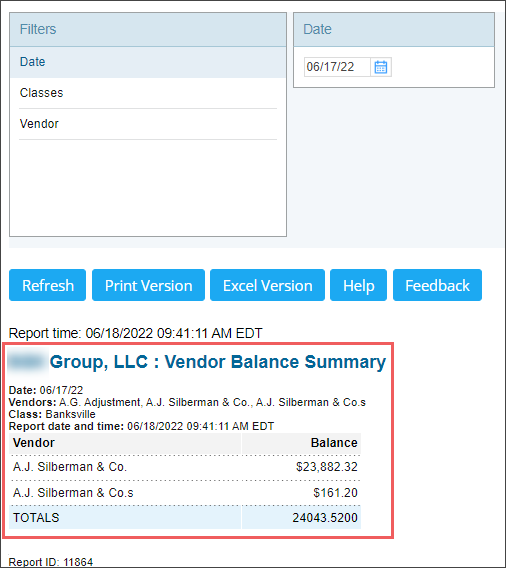Viewport: 506px width, 568px height.
Task: Click the TOTALS row value 24043.5200
Action: tap(325, 518)
